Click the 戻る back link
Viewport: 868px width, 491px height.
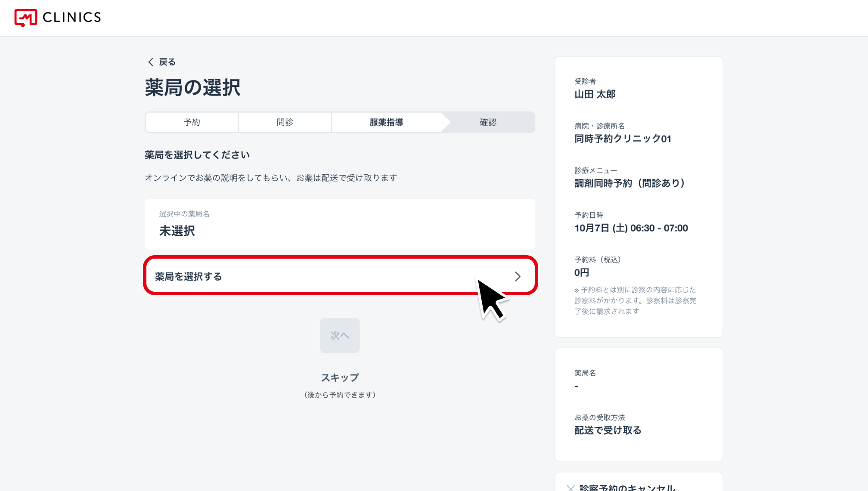coord(167,62)
